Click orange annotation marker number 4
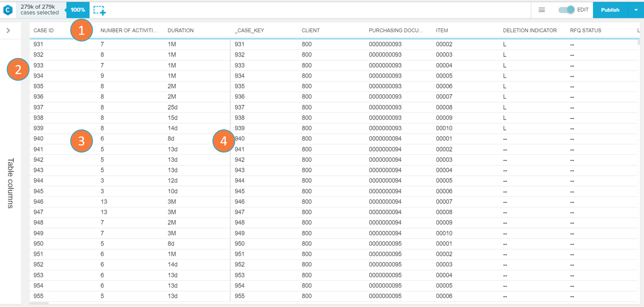 (x=224, y=141)
